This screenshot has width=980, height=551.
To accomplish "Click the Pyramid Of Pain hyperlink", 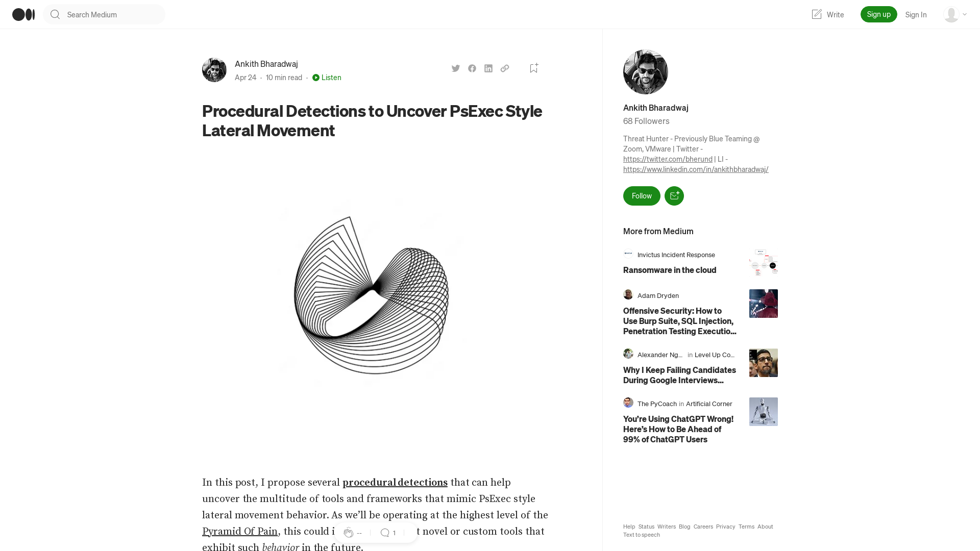I will point(239,532).
